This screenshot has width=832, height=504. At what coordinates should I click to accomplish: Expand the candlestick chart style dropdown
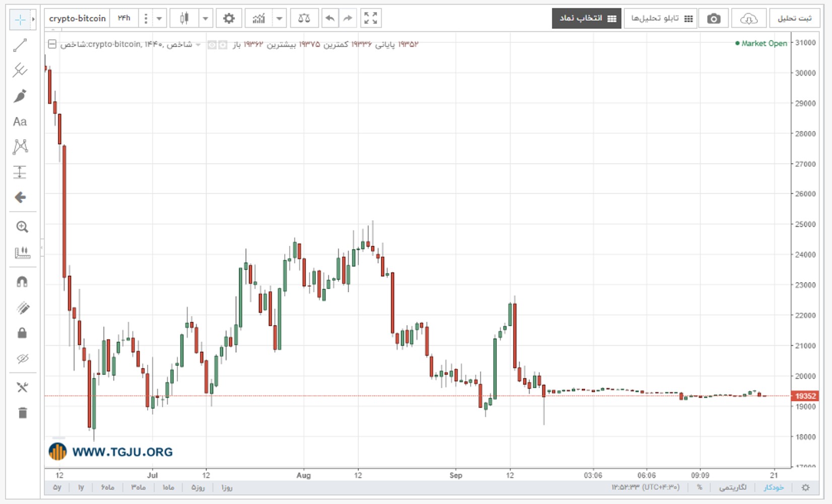[206, 19]
